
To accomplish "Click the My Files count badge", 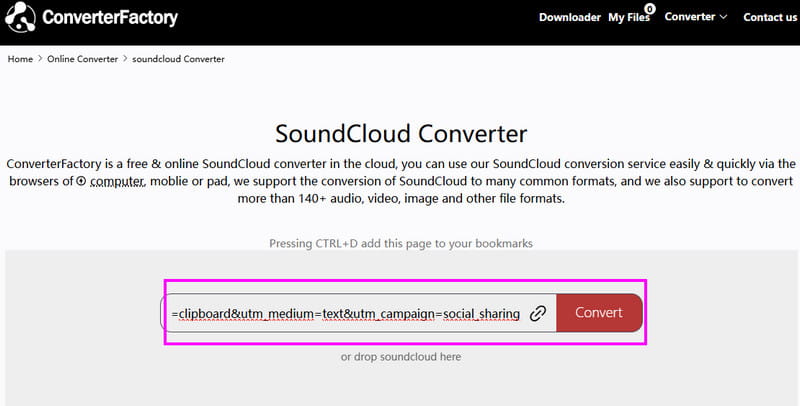I will point(649,9).
